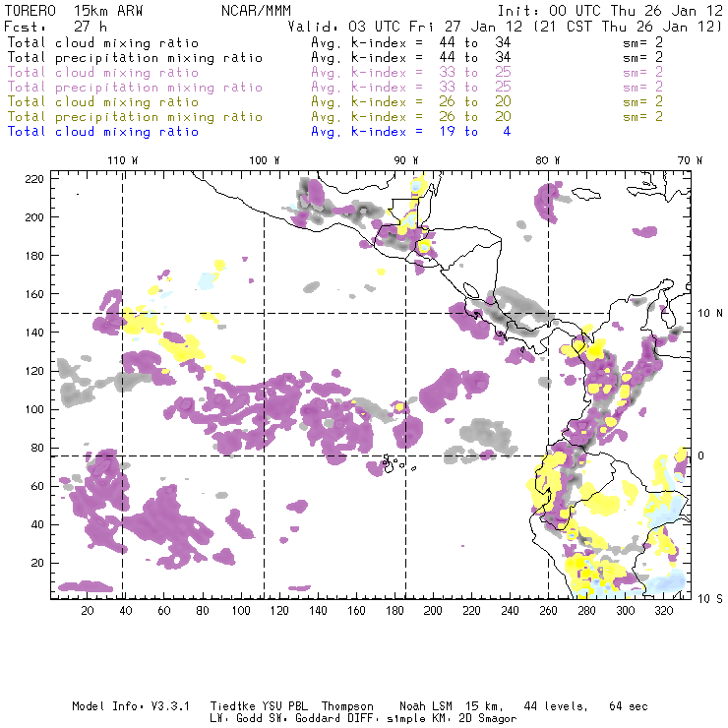Click the olive "Total cloud mixing ratio" legend label
Screen dimensions: 728x728
click(103, 102)
